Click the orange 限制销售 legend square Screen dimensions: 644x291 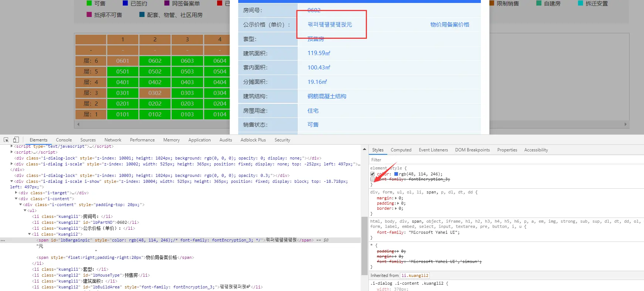click(x=492, y=3)
